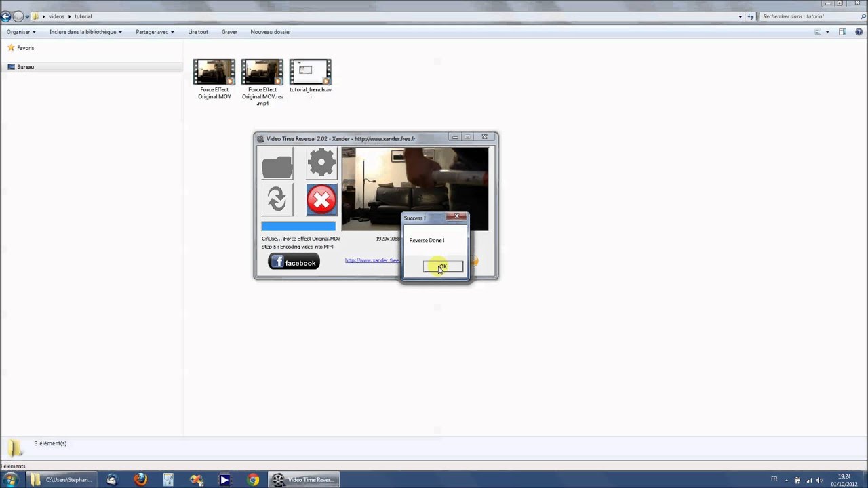The width and height of the screenshot is (868, 488).
Task: Click the 'Reverse Done !' message text
Action: point(427,240)
